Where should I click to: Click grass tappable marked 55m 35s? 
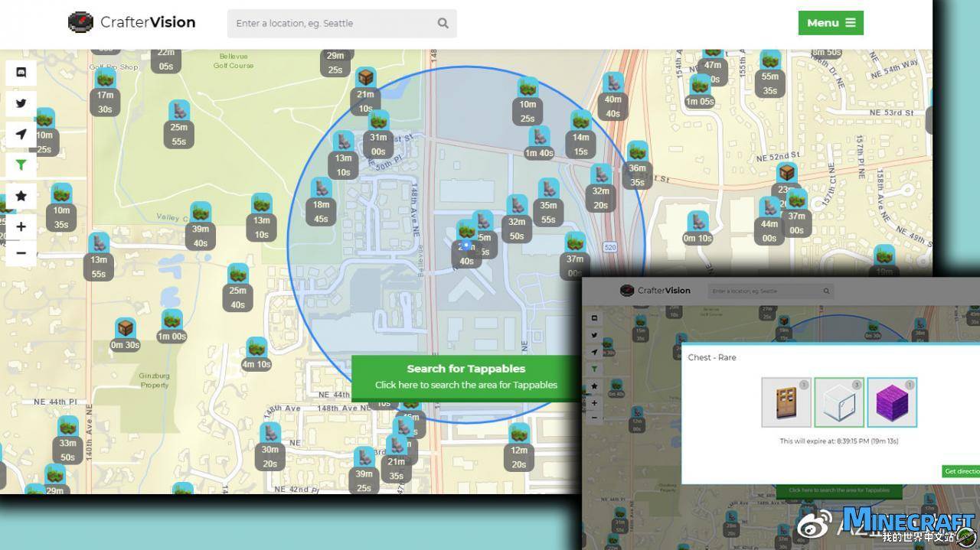pos(770,61)
